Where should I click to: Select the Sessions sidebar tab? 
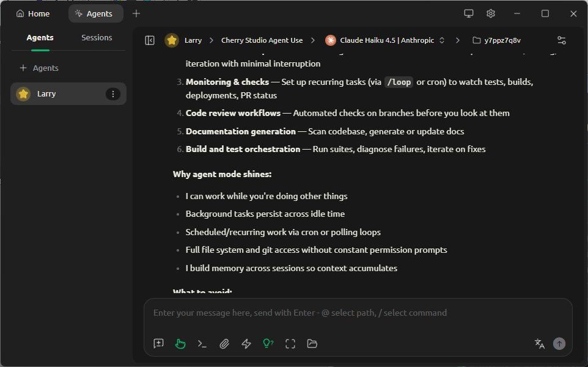pyautogui.click(x=97, y=37)
